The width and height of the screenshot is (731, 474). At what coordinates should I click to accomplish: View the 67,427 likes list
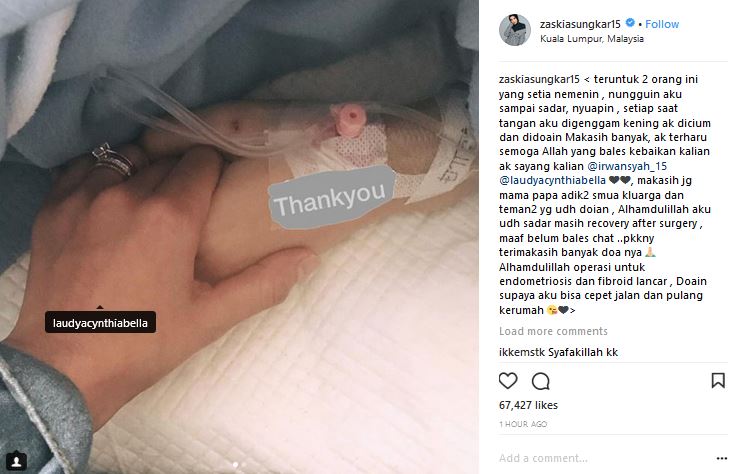(x=528, y=405)
